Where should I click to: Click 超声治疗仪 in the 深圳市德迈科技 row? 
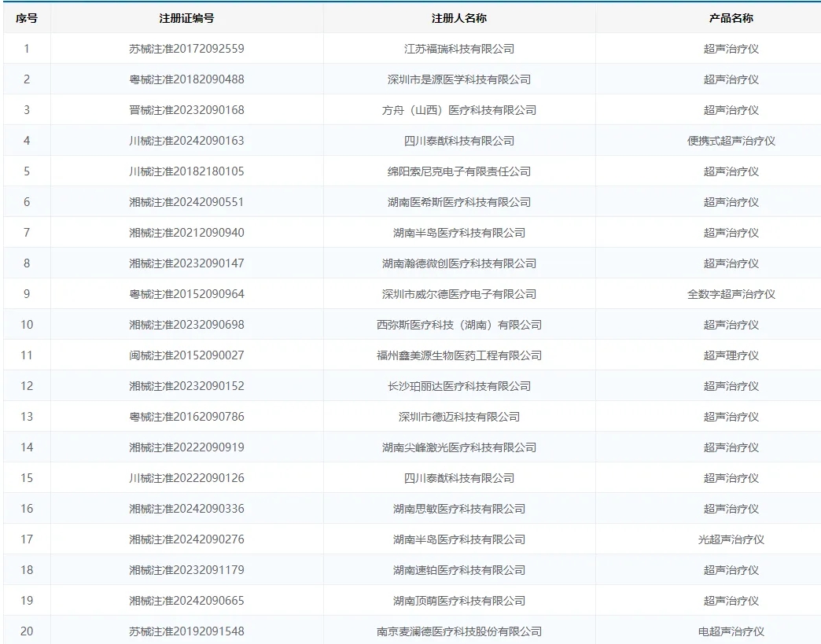(x=731, y=417)
